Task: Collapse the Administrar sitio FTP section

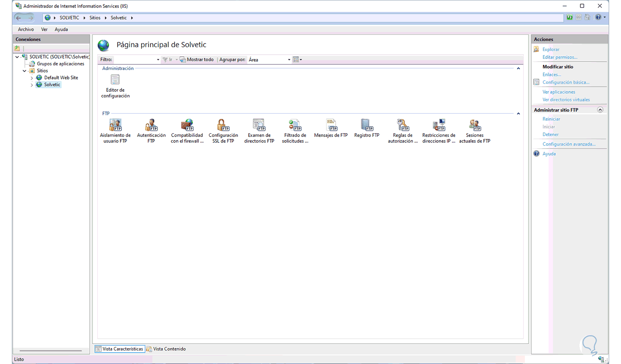Action: click(600, 110)
